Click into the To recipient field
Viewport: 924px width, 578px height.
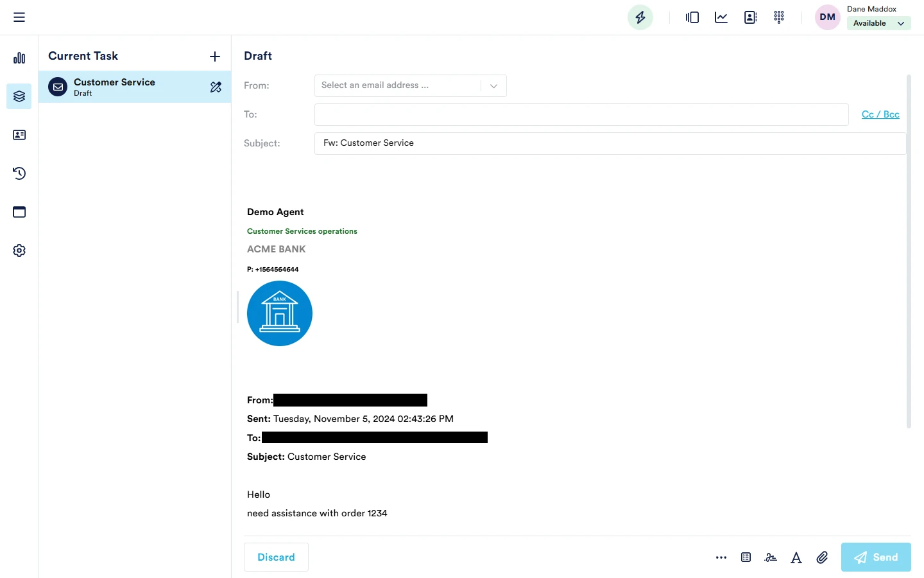pyautogui.click(x=581, y=114)
